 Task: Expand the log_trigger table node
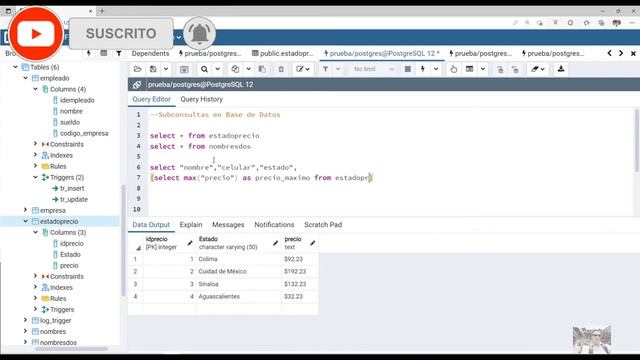[x=26, y=320]
